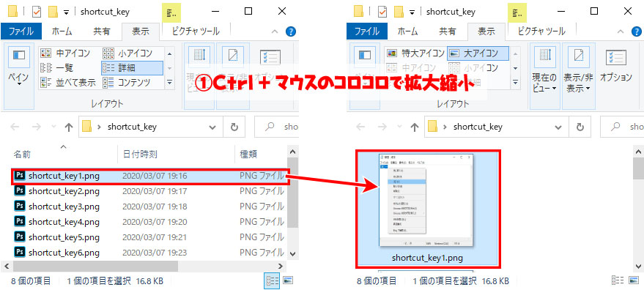644x290 pixels.
Task: Click the blue ファイル button in left window
Action: pos(22,31)
